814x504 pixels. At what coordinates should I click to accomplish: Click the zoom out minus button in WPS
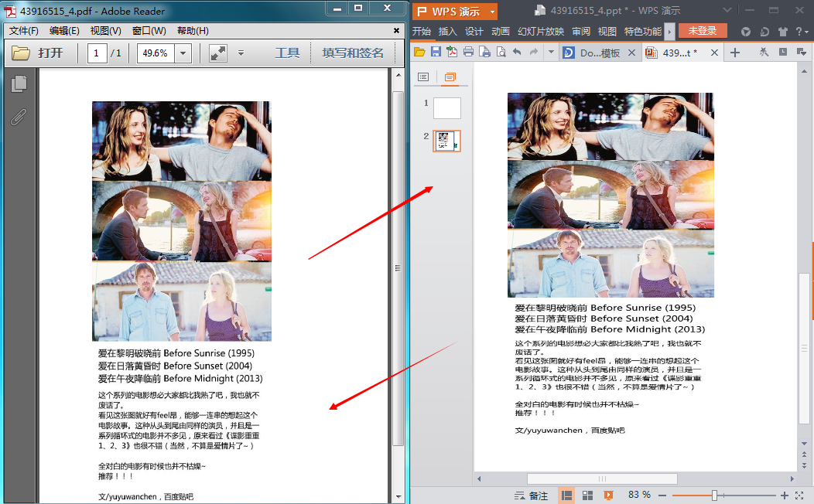click(x=662, y=495)
